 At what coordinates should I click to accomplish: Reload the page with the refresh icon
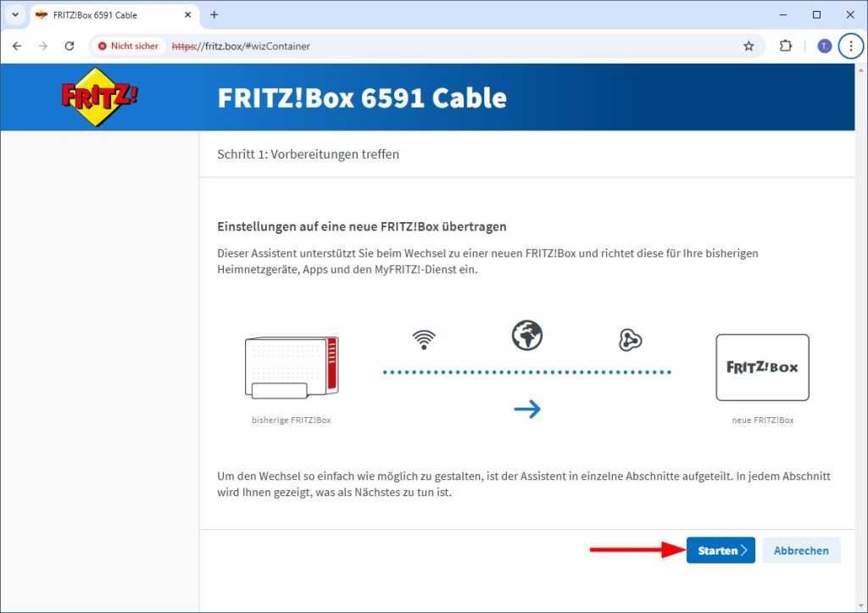(70, 47)
